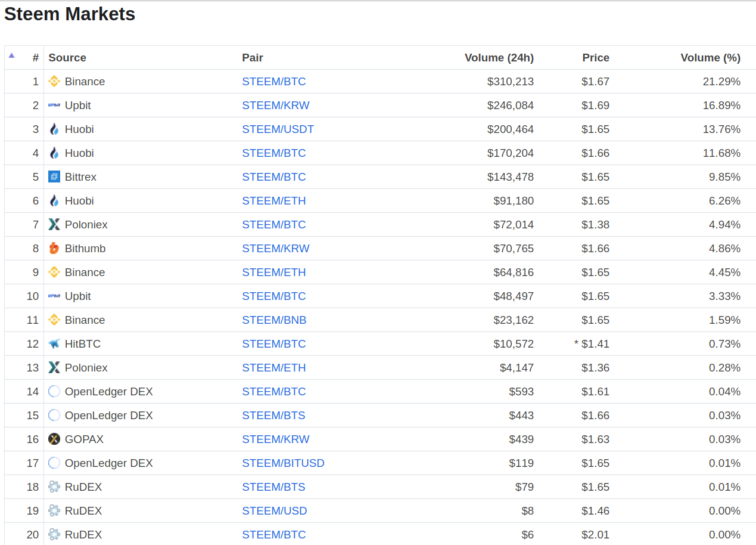The image size is (756, 545).
Task: Open OpenLedger DEX STEEM/BTS pair link
Action: pos(274,416)
